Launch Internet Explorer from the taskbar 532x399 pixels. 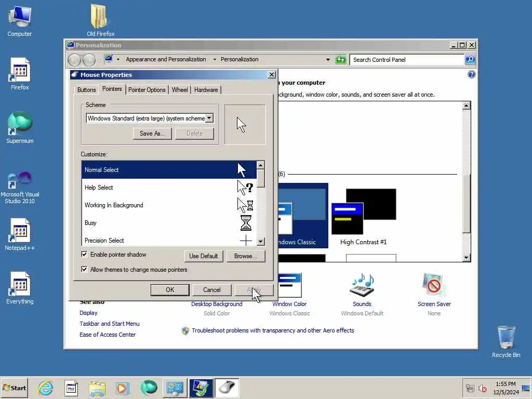[x=46, y=388]
